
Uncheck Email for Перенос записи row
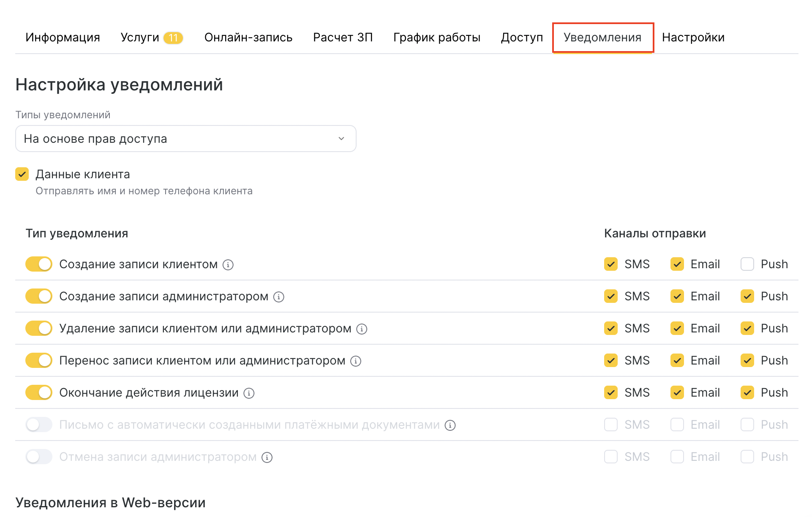click(x=677, y=361)
